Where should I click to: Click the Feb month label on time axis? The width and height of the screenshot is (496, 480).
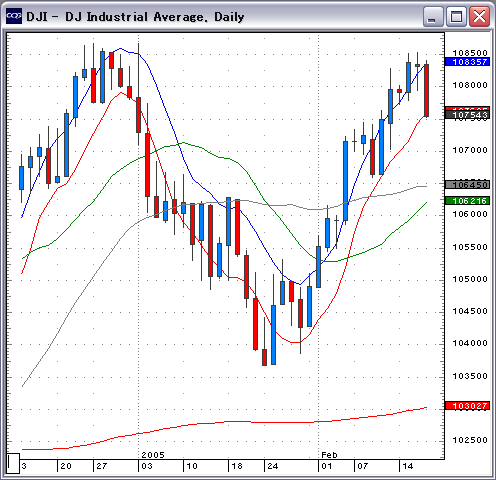point(329,455)
